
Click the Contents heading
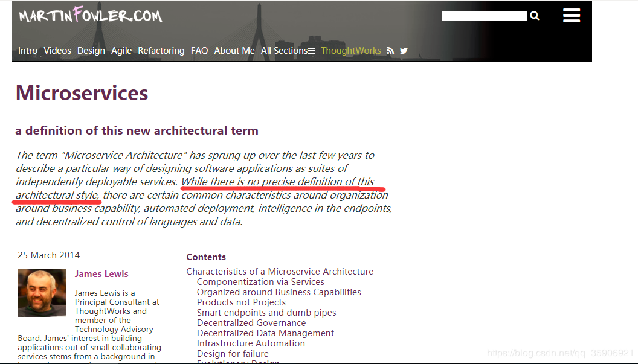point(206,257)
